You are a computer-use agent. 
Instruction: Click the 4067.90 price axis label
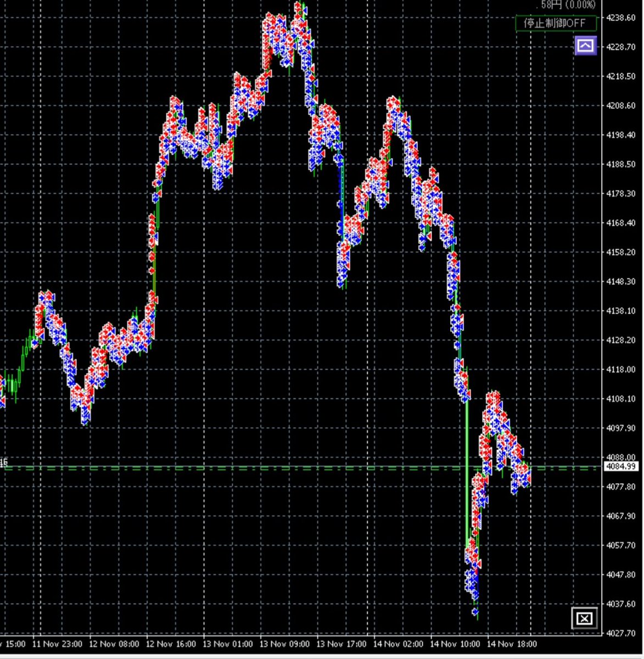point(621,516)
